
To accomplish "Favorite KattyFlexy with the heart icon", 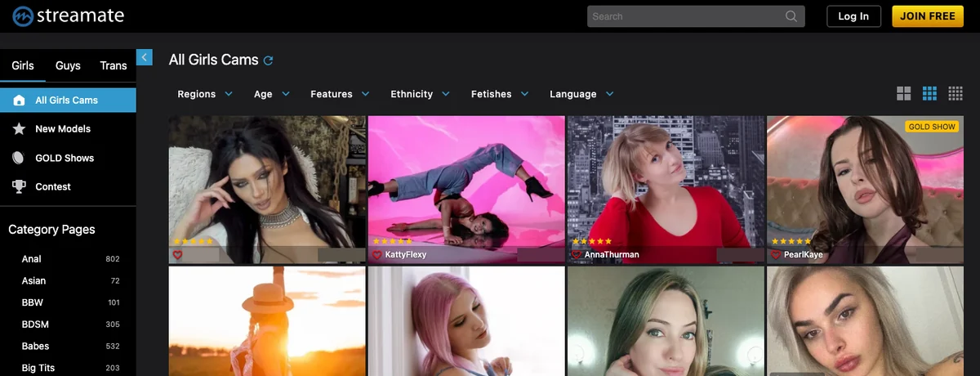I will 376,255.
